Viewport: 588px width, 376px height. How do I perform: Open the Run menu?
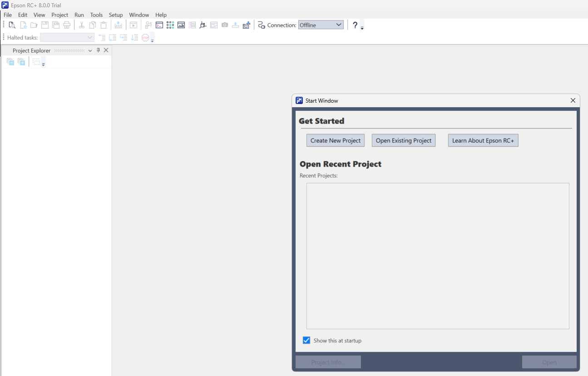tap(79, 15)
